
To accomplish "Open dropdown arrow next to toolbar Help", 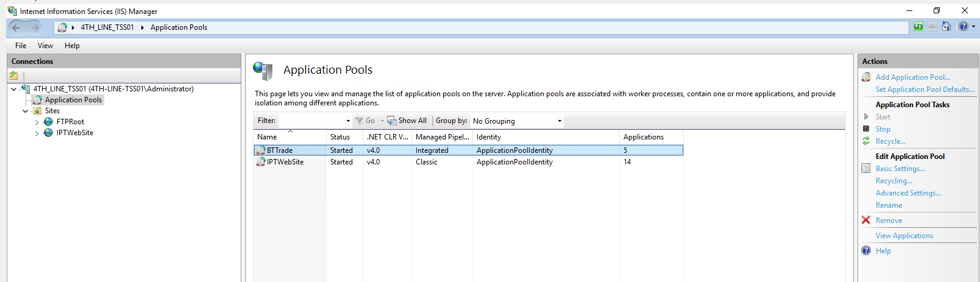I will [x=973, y=27].
